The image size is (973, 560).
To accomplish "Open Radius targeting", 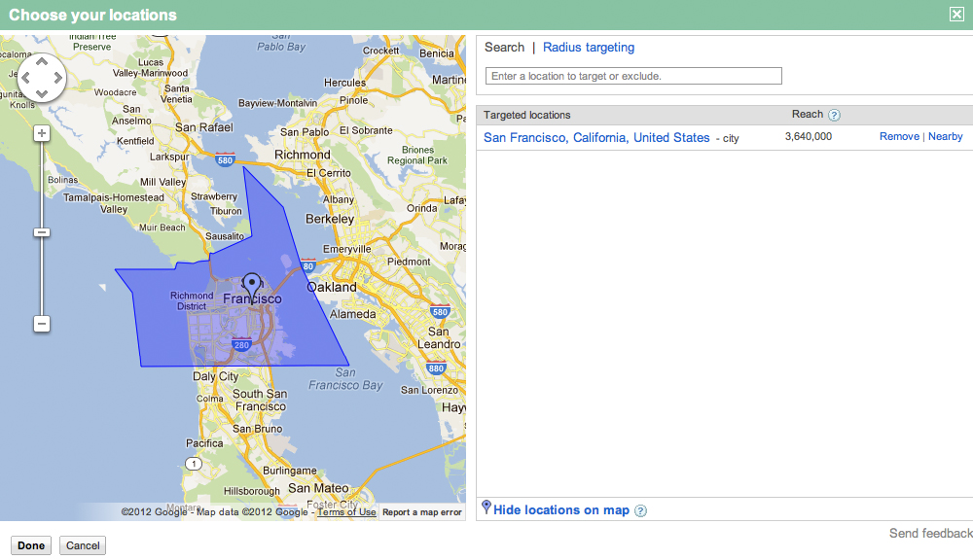I will coord(588,47).
